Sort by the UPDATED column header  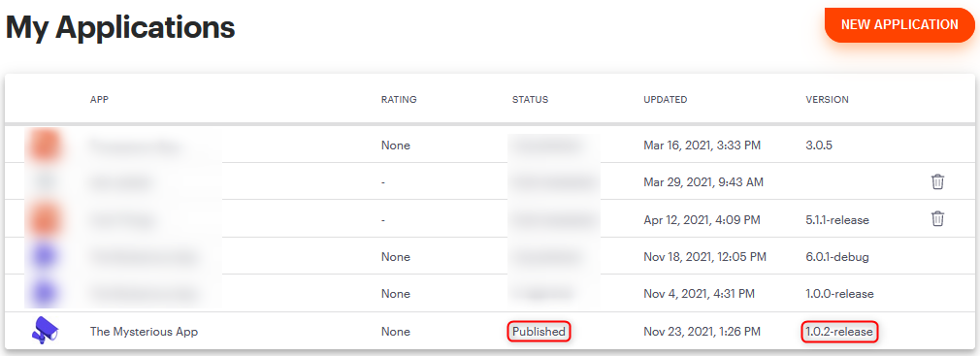(665, 99)
